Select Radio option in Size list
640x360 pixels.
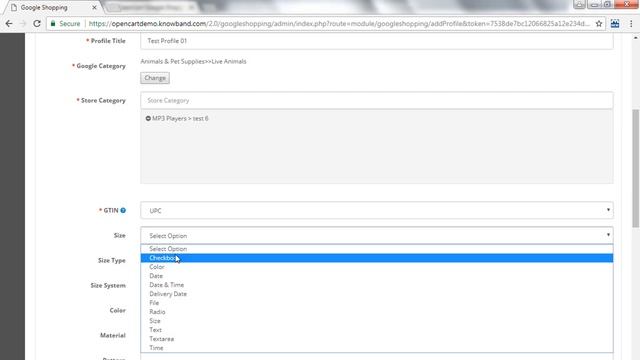[377, 312]
